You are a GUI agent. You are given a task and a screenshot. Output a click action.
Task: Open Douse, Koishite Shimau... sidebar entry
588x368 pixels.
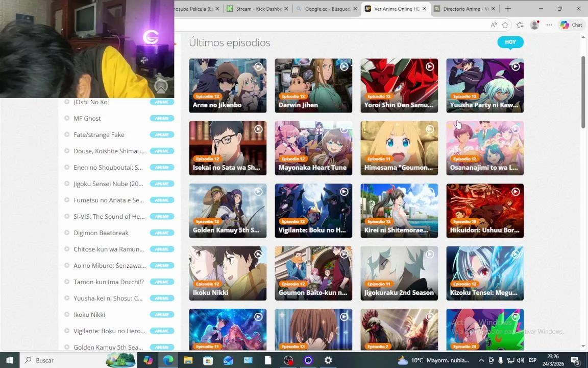(110, 151)
